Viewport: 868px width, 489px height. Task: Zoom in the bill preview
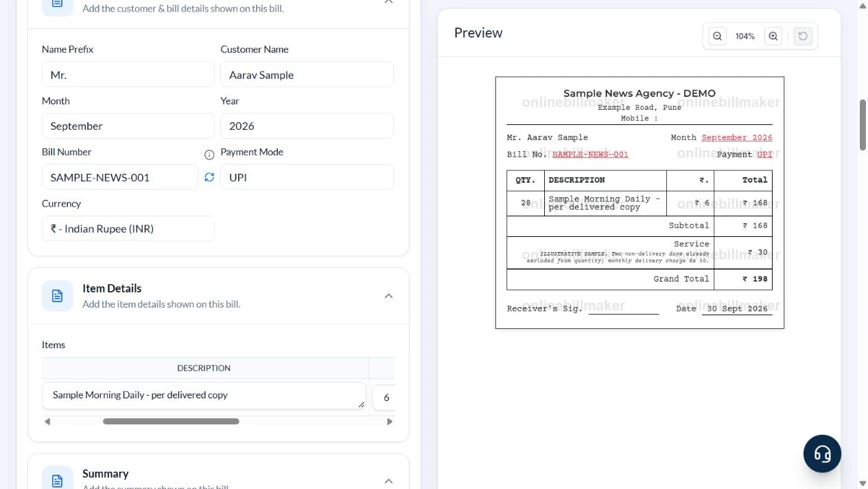773,36
